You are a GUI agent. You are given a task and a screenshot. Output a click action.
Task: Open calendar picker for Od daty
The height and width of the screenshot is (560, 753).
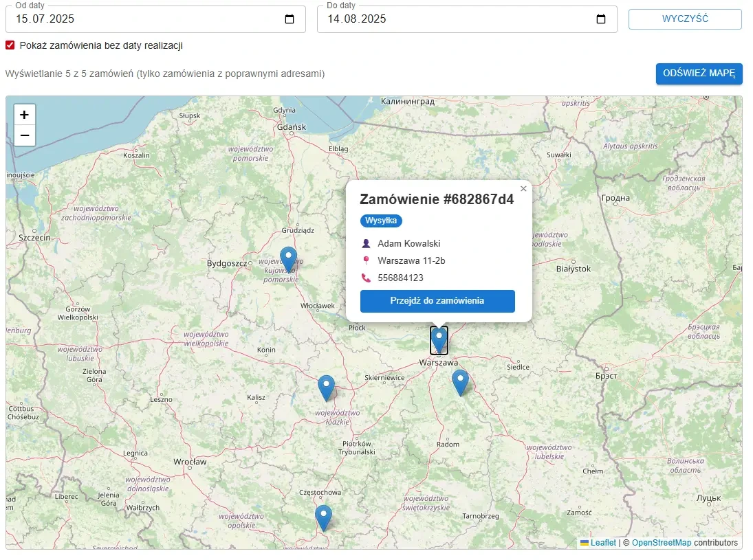click(x=289, y=19)
